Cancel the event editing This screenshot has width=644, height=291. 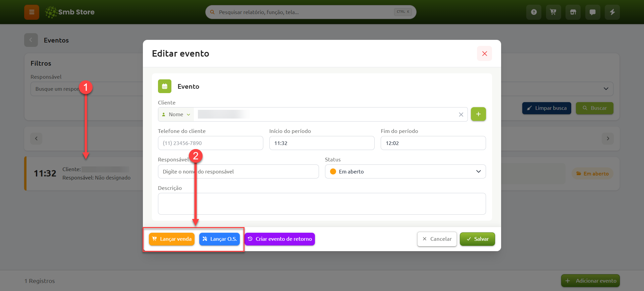437,239
